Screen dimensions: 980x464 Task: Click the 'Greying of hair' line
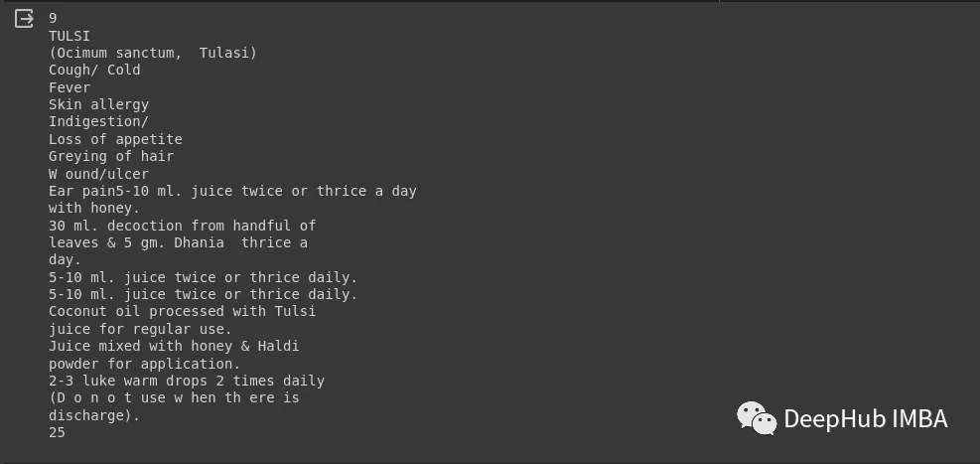(111, 156)
